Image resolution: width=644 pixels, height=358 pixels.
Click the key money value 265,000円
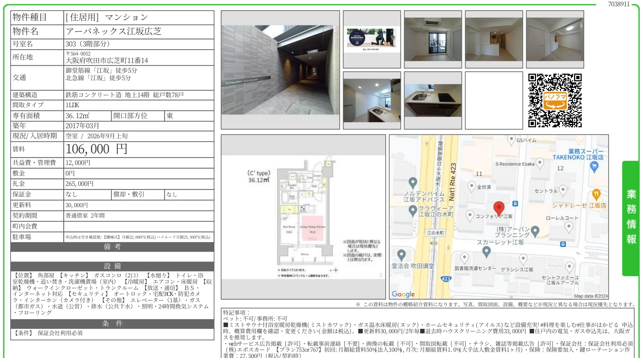tap(80, 184)
